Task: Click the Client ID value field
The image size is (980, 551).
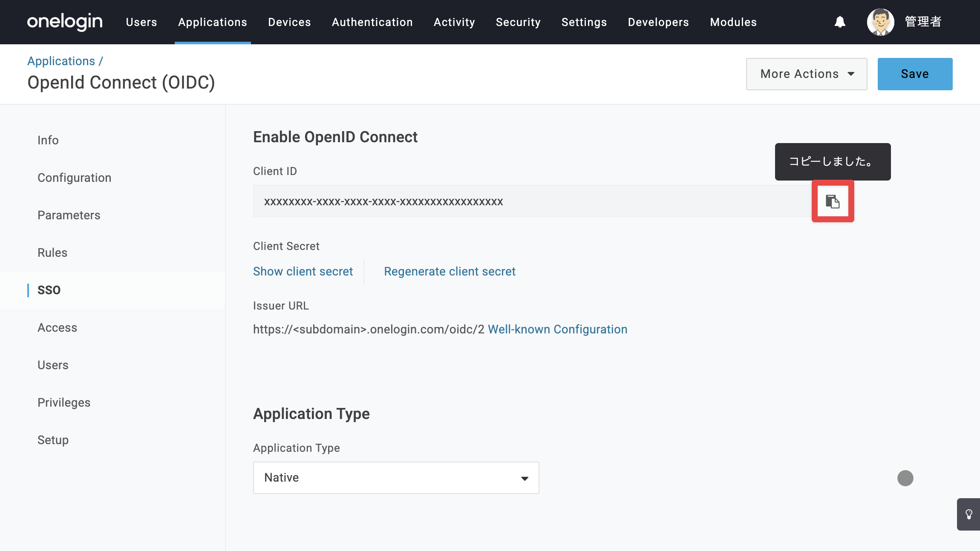Action: coord(533,201)
